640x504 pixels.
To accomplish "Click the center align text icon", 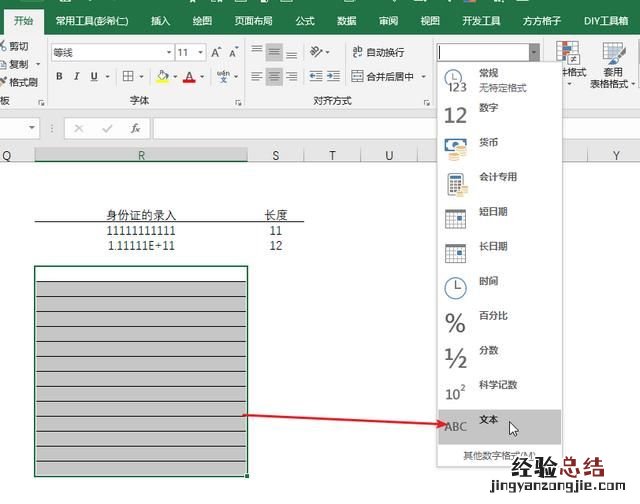I will 274,76.
